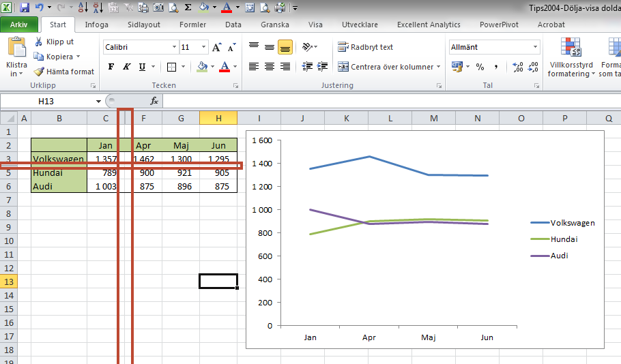Select row 13 header
The image size is (621, 364).
8,282
